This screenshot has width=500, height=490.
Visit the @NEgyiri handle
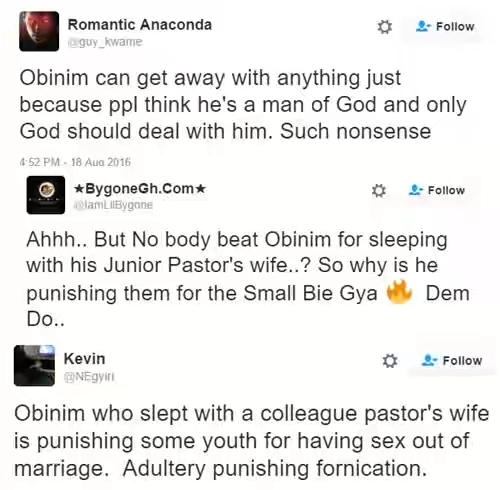point(89,376)
